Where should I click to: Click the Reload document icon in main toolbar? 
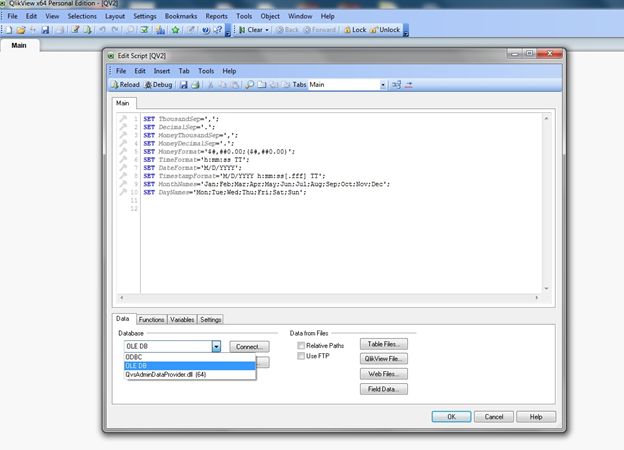(87, 30)
